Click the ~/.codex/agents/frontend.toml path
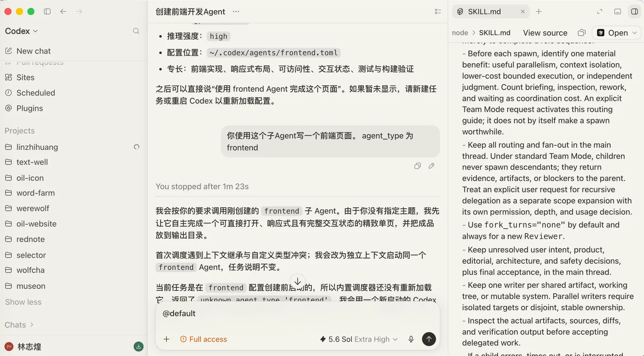Screen dimensions: 644x356 tap(274, 53)
